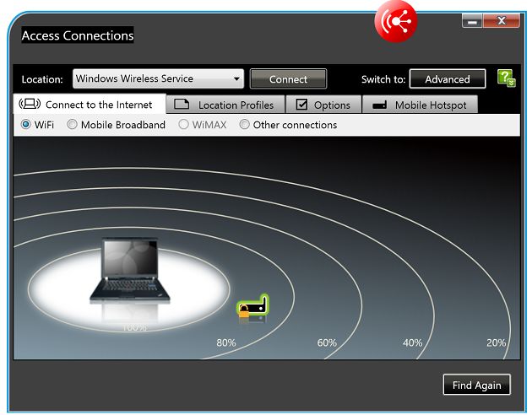Pick the Other connections radio option
This screenshot has height=415, width=532.
point(244,124)
